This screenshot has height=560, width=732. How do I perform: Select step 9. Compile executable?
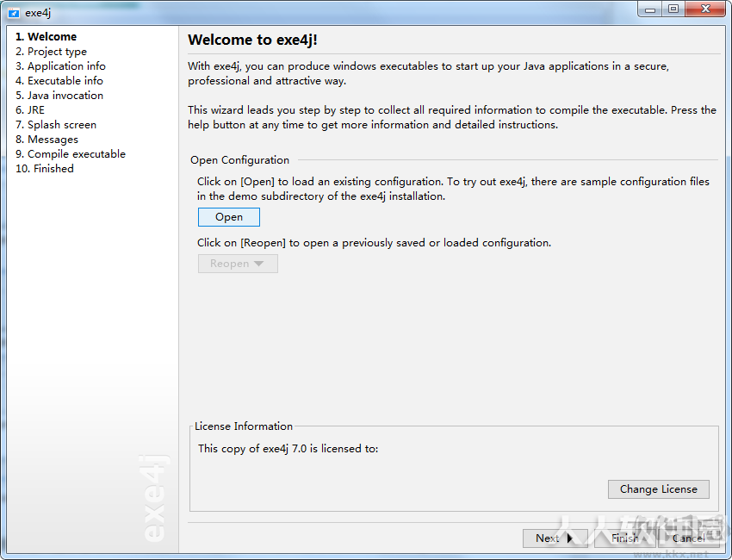[x=71, y=153]
